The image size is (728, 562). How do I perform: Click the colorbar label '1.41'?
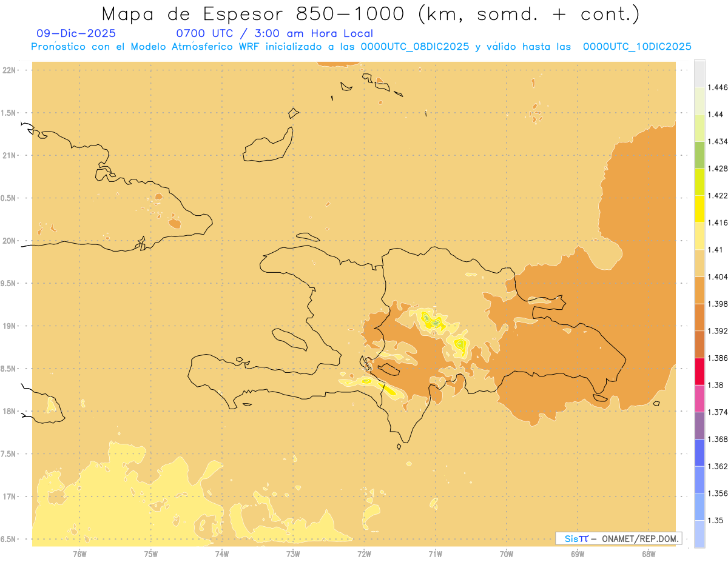(716, 250)
